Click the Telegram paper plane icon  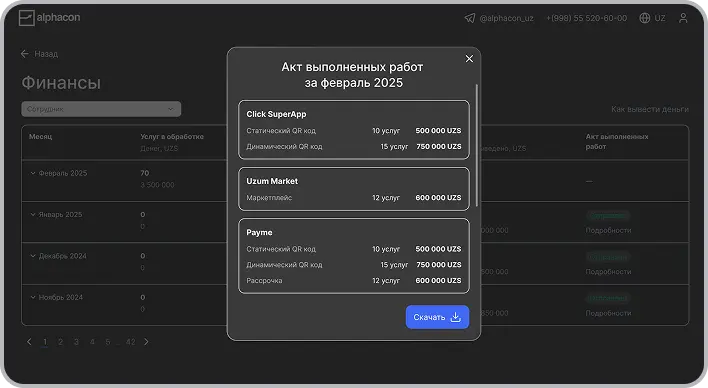470,18
